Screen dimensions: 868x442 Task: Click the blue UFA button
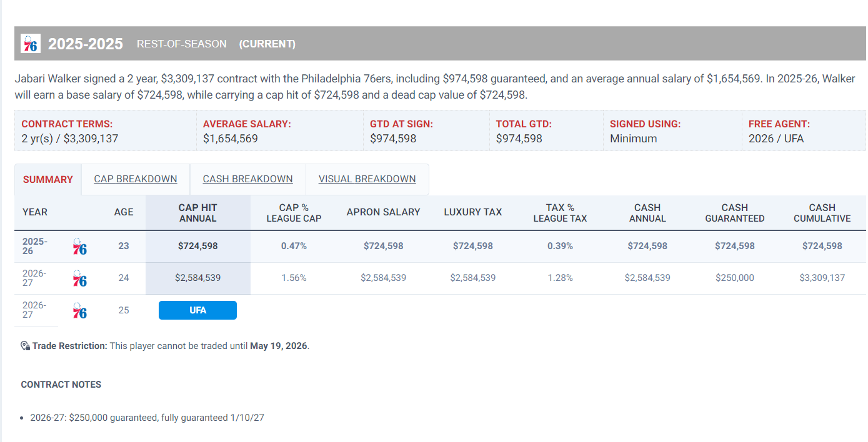[197, 310]
